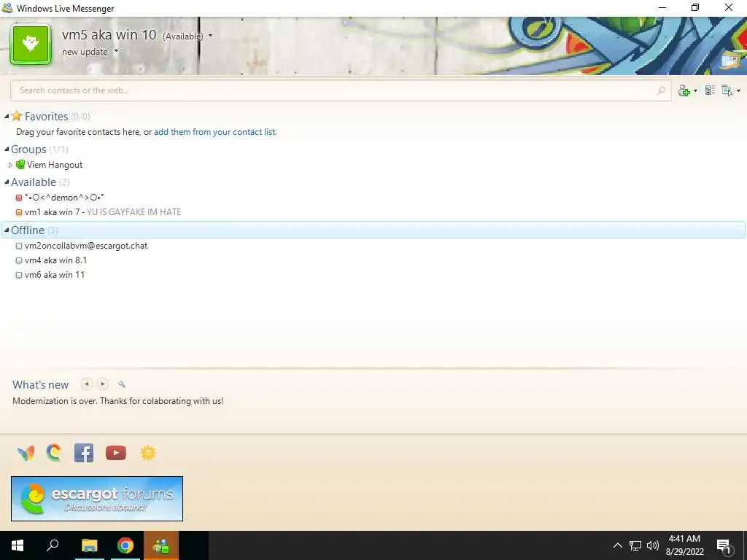Collapse the Available section

pos(7,182)
